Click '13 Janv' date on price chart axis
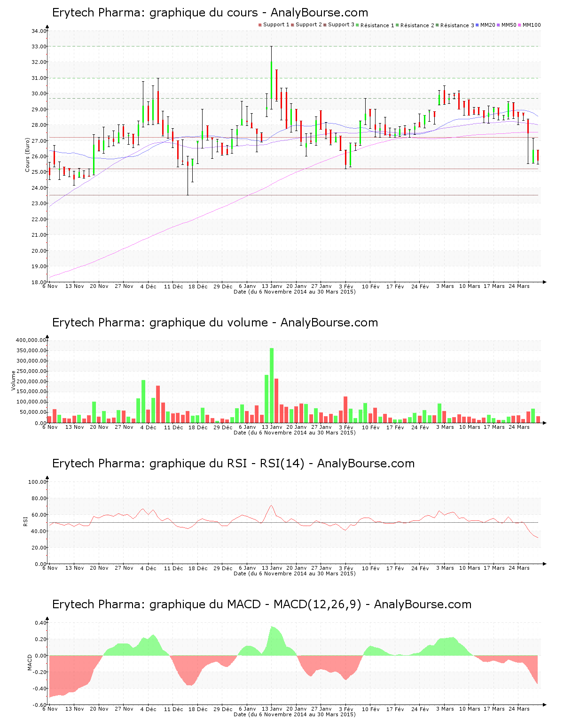564x728 pixels. [272, 286]
